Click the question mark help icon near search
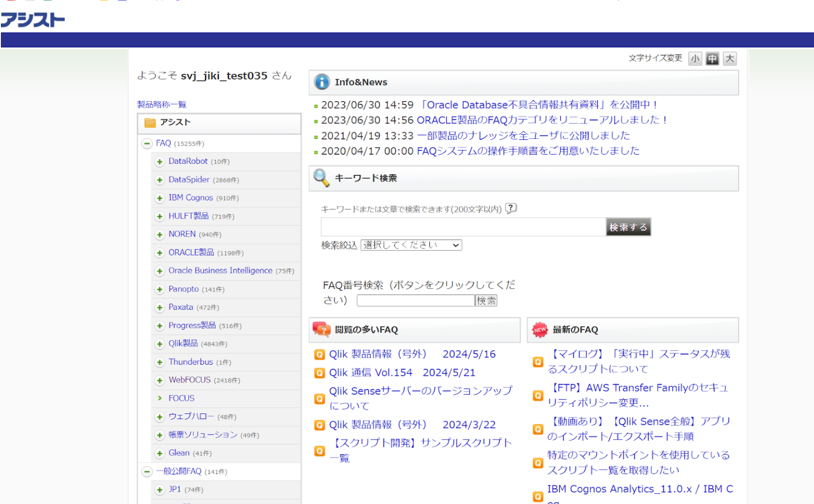814x504 pixels. [x=510, y=208]
